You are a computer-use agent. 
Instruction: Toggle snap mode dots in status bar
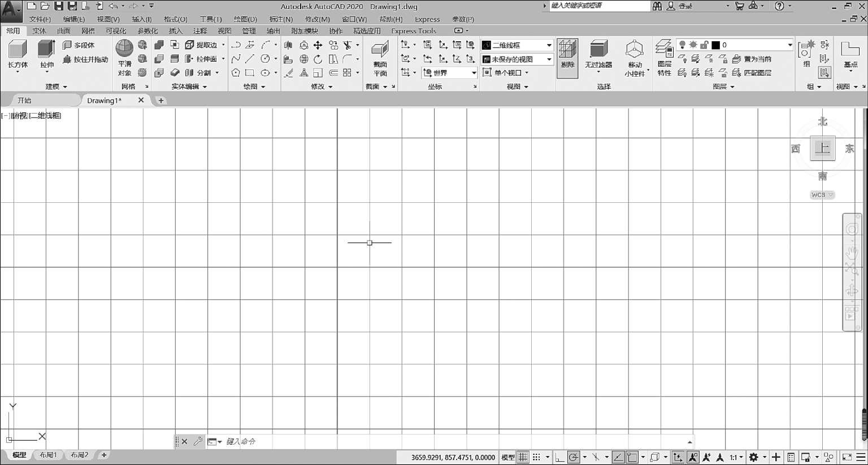[536, 457]
